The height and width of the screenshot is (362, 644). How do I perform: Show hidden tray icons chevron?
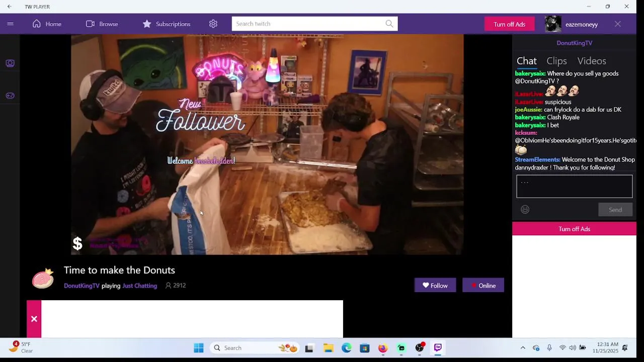tap(523, 348)
